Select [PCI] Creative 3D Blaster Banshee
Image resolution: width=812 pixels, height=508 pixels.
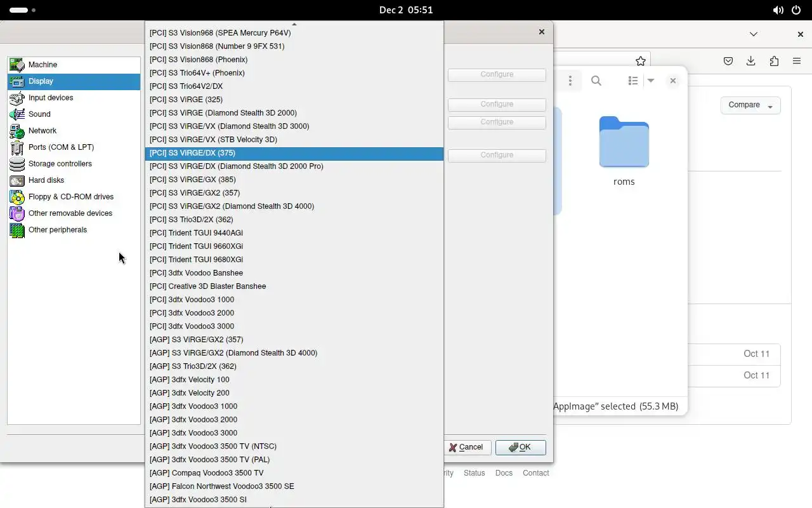point(294,286)
